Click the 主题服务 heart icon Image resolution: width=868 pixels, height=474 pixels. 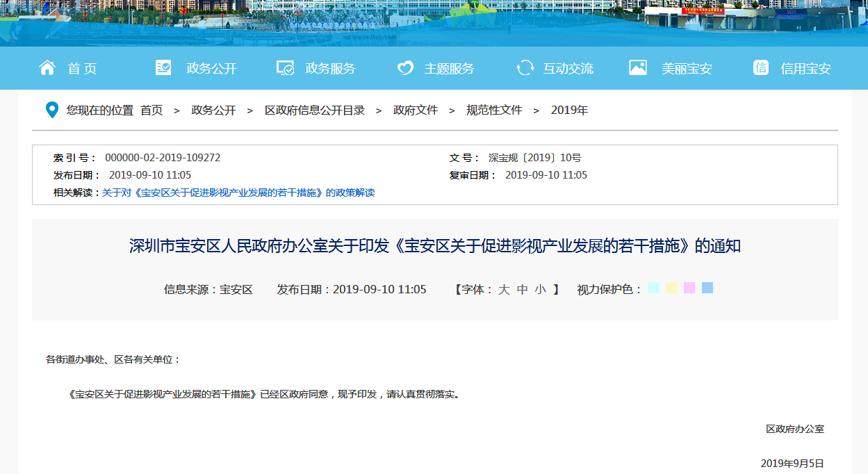coord(404,67)
